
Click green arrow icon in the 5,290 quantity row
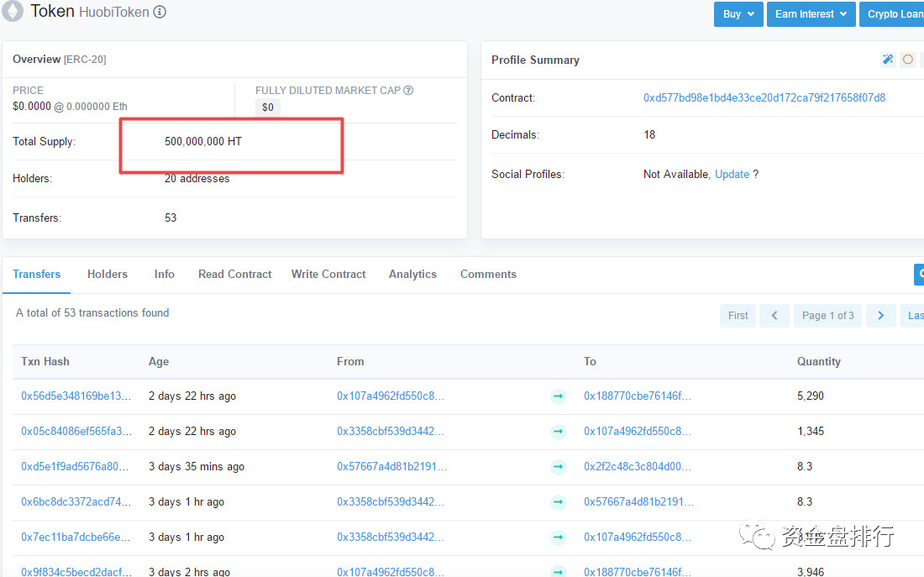(x=558, y=396)
